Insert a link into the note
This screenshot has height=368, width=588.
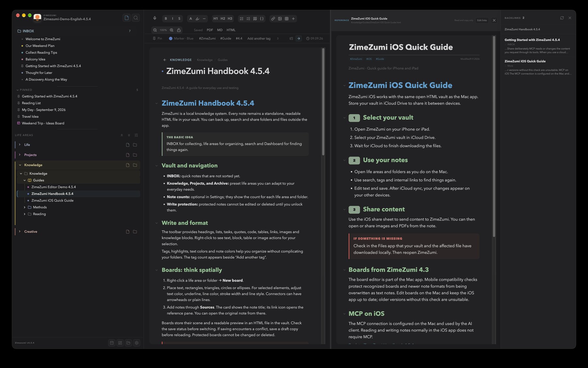pos(273,19)
